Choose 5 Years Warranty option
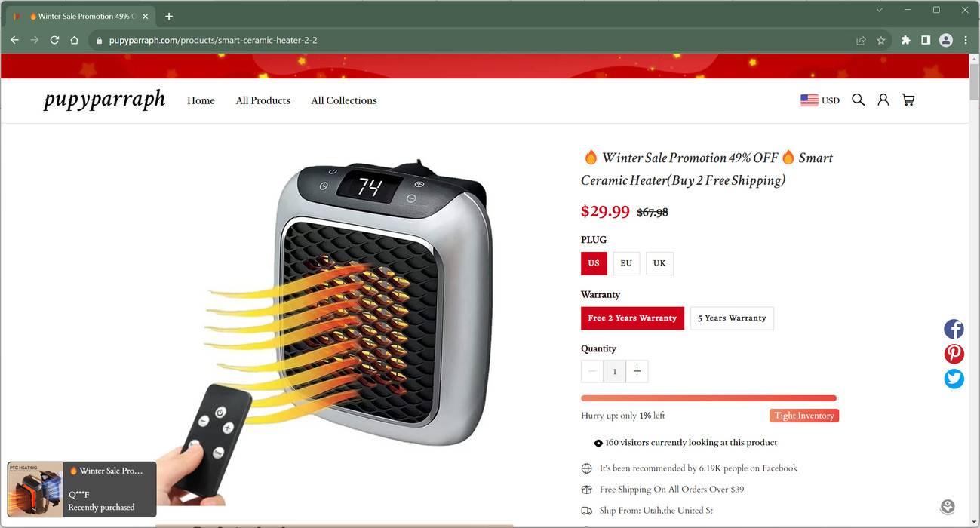980x528 pixels. click(x=732, y=318)
